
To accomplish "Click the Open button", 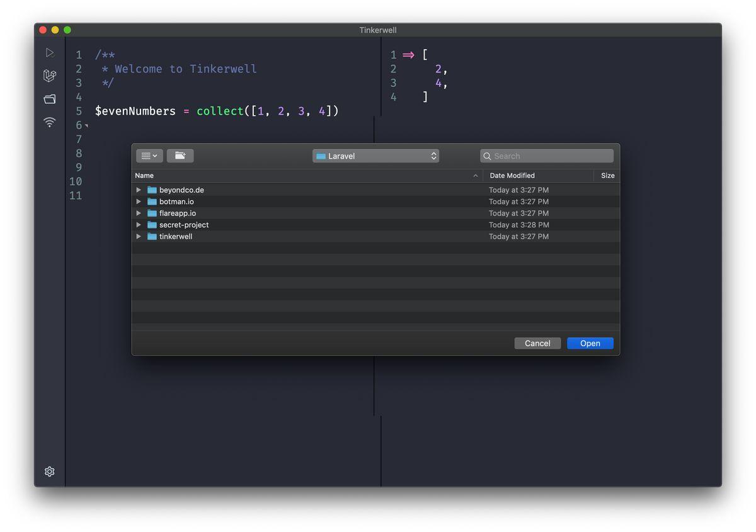I will (x=590, y=343).
